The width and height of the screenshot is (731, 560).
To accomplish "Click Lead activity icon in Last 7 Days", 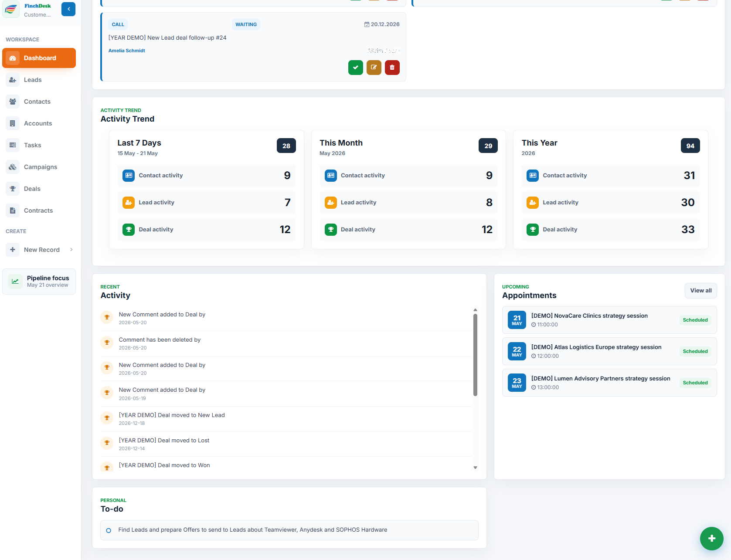I will point(129,203).
